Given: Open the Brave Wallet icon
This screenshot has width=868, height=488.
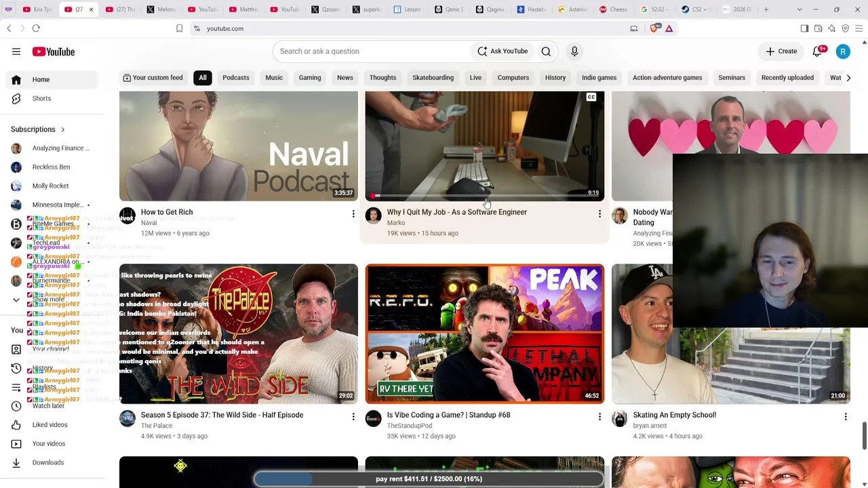Looking at the screenshot, I should 818,28.
